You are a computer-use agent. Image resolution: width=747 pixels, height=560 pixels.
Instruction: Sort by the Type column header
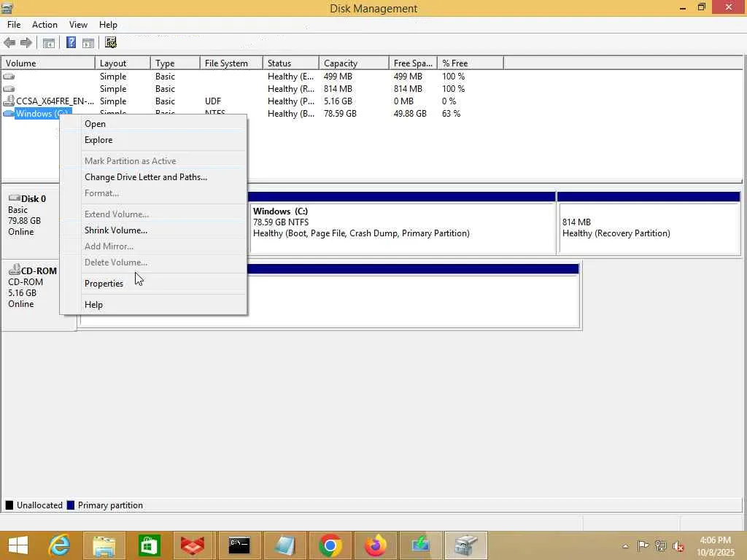click(175, 63)
